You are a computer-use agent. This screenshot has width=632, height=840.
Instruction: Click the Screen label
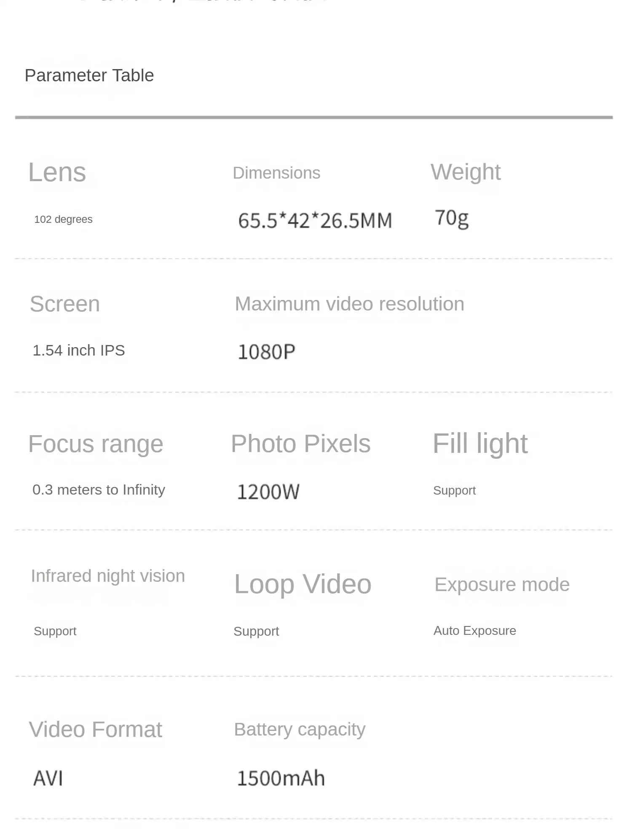point(65,304)
